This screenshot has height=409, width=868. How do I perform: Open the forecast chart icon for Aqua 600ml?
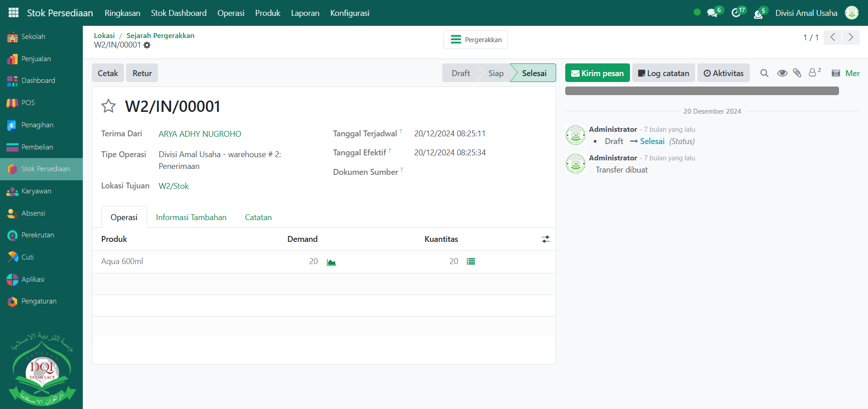pos(331,262)
